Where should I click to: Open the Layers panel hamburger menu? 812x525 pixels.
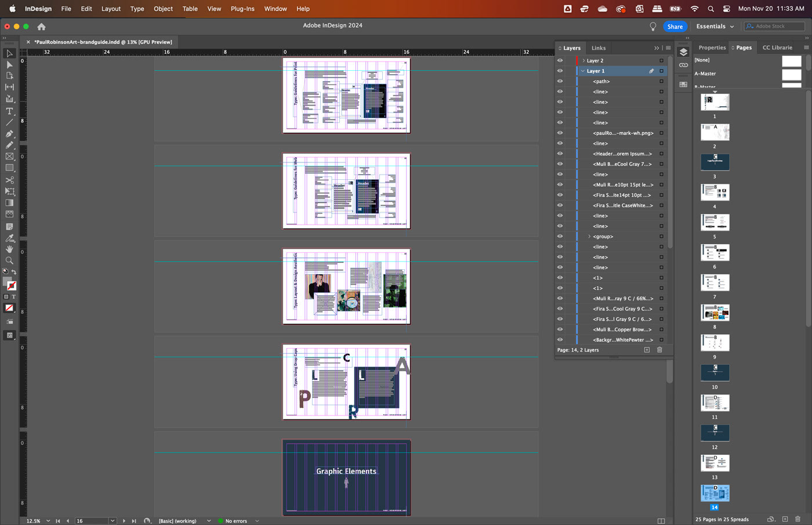tap(668, 48)
